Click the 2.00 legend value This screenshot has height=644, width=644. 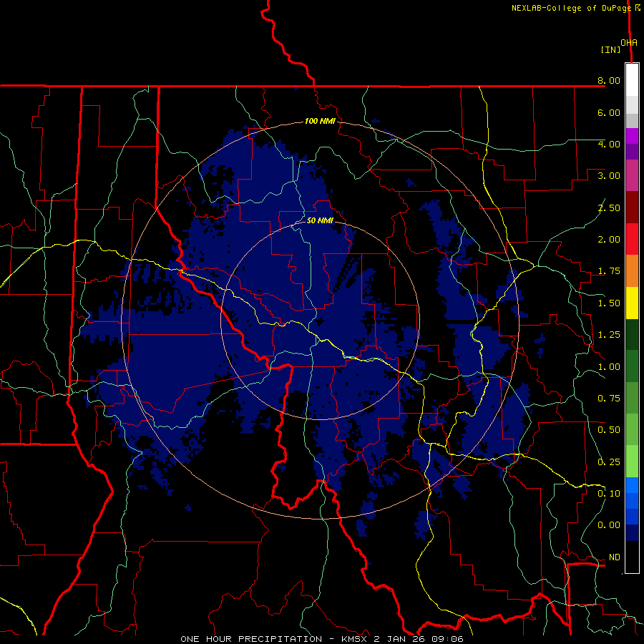[x=609, y=240]
